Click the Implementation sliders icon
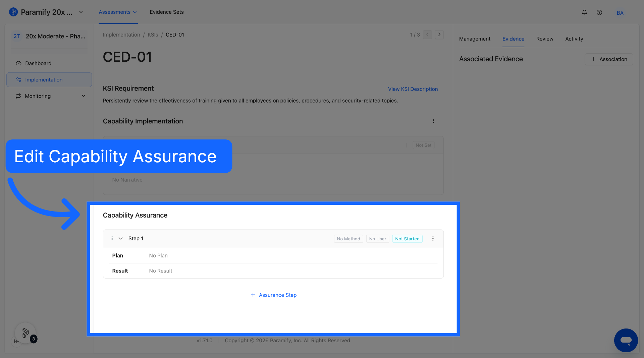 pyautogui.click(x=18, y=80)
